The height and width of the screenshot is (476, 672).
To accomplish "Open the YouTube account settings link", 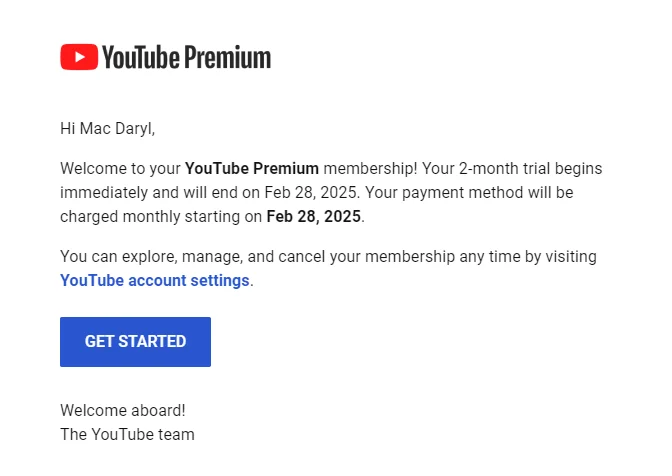I will point(155,281).
